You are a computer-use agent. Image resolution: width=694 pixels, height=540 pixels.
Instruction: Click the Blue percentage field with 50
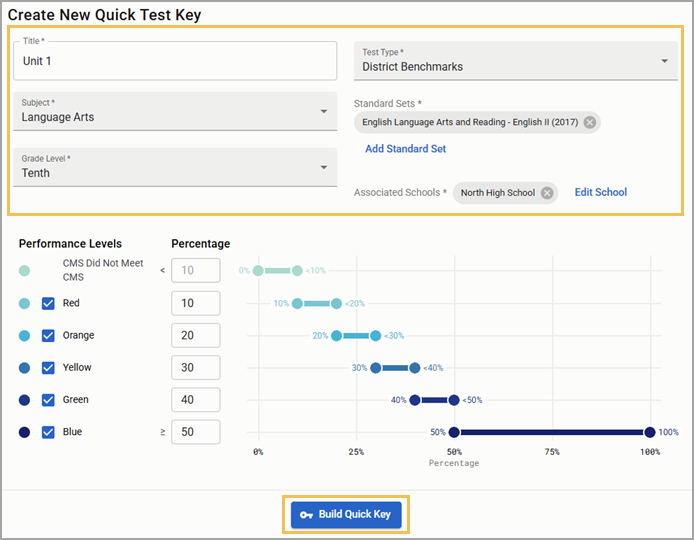pos(196,432)
